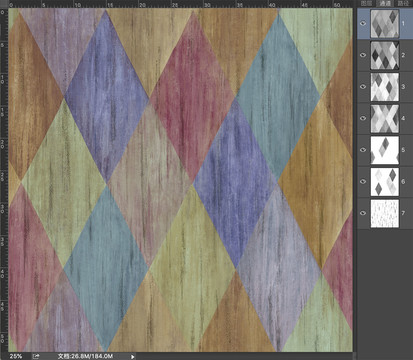
Task: Open the status bar info arrow menu
Action: click(x=132, y=357)
